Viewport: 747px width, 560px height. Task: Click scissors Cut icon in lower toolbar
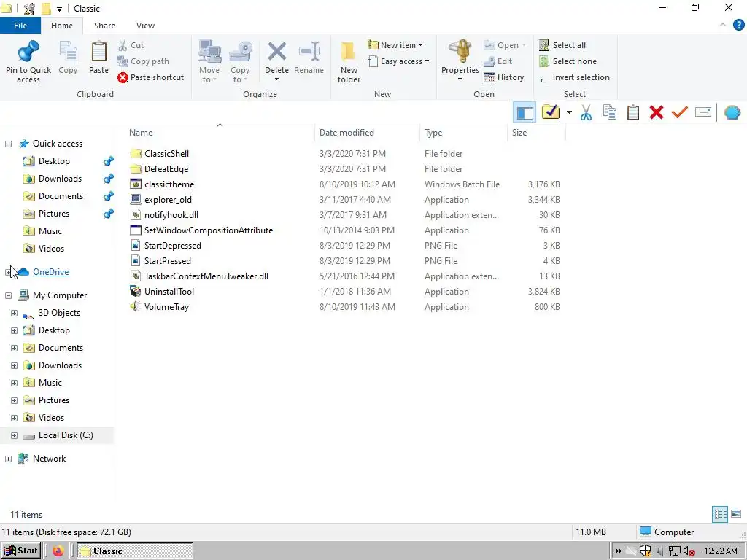coord(586,113)
